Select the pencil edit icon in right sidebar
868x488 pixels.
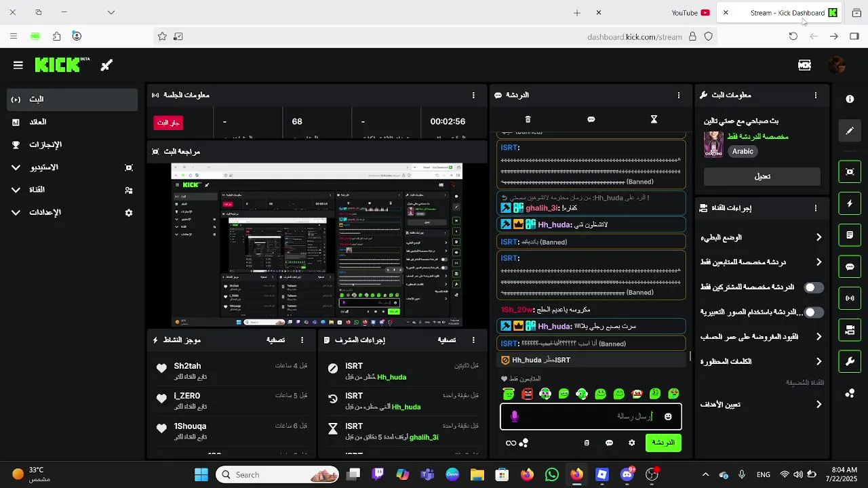(x=850, y=131)
